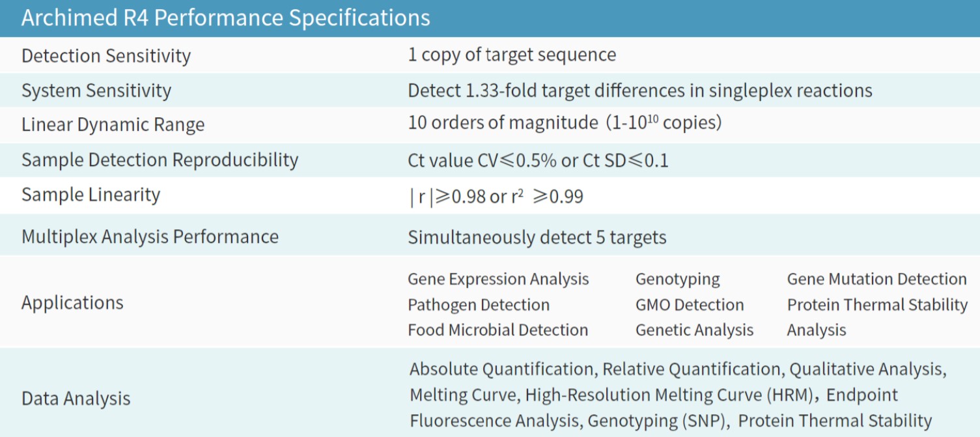Image resolution: width=980 pixels, height=437 pixels.
Task: Click the Gene Mutation Detection entry
Action: [876, 279]
